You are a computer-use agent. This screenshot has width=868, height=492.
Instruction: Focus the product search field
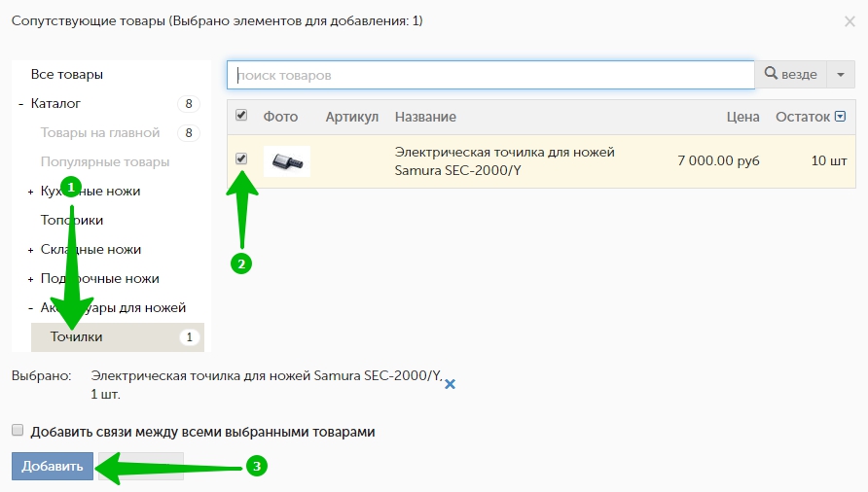[490, 75]
